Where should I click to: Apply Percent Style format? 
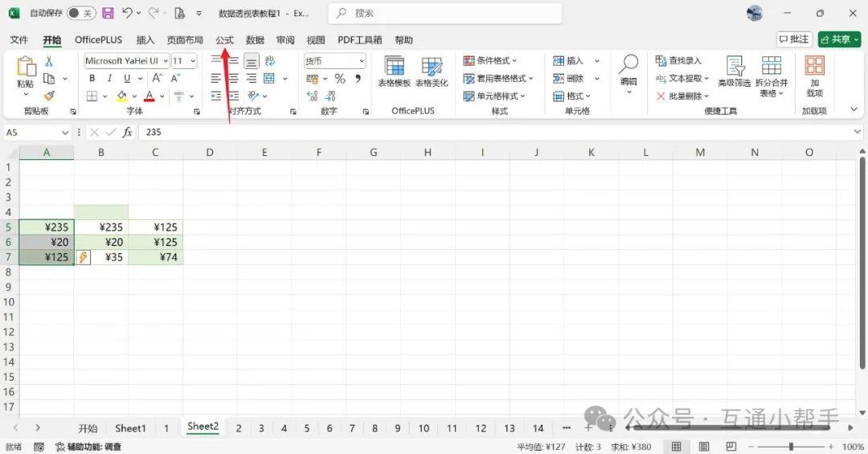tap(340, 79)
